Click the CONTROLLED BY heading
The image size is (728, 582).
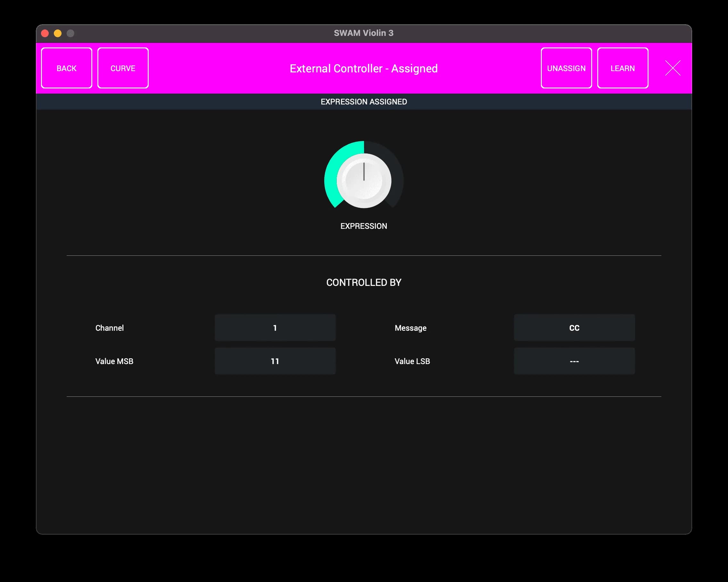364,282
